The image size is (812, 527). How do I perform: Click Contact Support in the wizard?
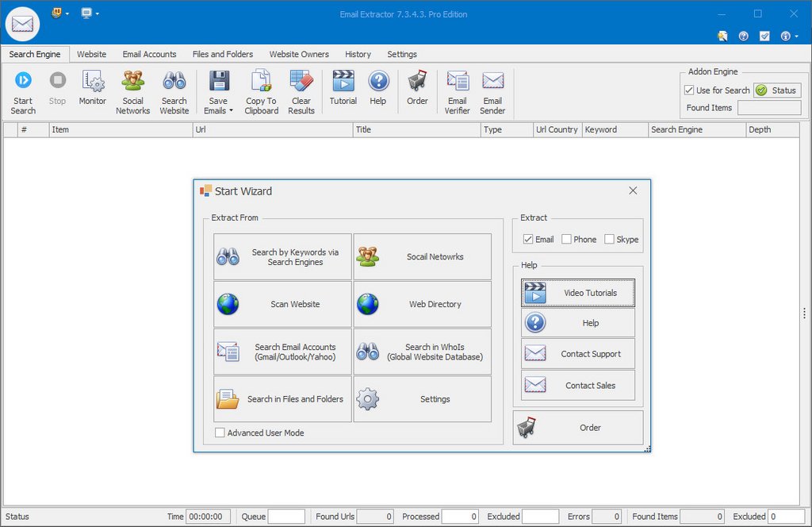578,354
